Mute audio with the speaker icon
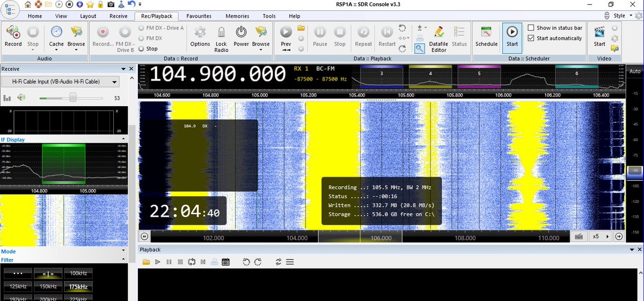The height and width of the screenshot is (301, 644). pos(21,98)
